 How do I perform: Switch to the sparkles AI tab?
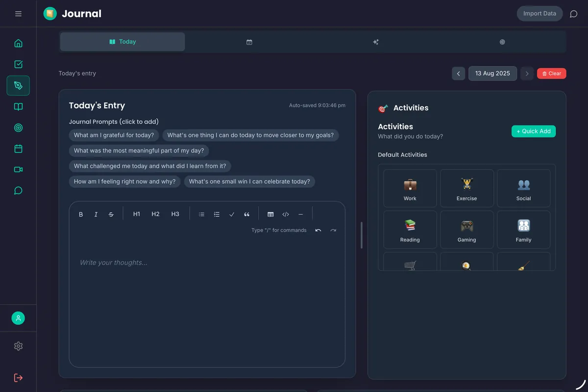point(376,42)
